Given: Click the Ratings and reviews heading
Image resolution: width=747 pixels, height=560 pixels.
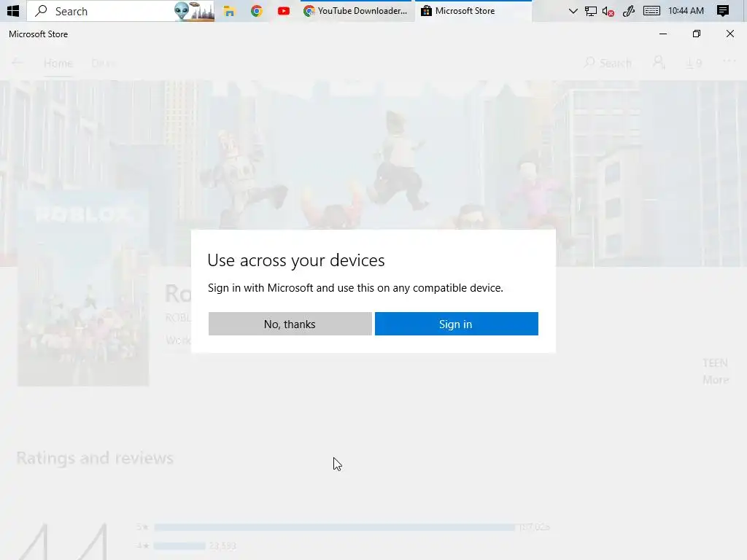Looking at the screenshot, I should [x=95, y=458].
